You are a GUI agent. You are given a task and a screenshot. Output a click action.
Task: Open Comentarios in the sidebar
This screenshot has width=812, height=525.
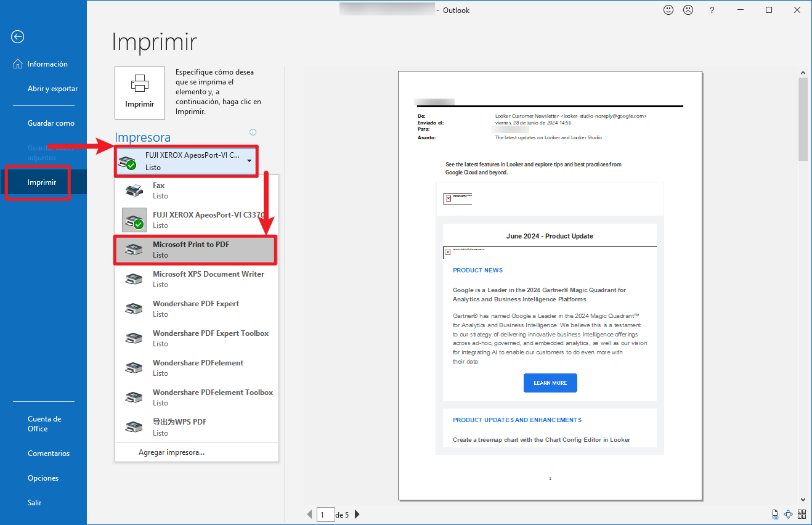coord(43,454)
